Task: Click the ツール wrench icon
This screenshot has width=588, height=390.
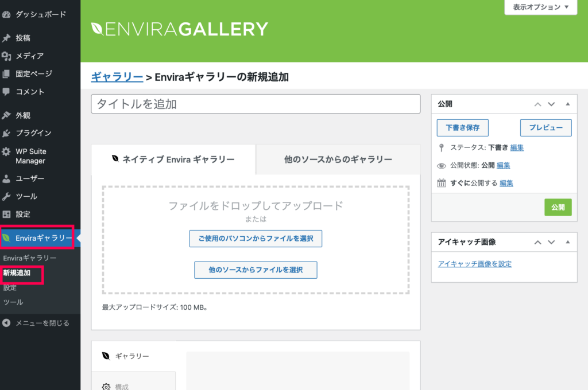Action: click(x=6, y=196)
